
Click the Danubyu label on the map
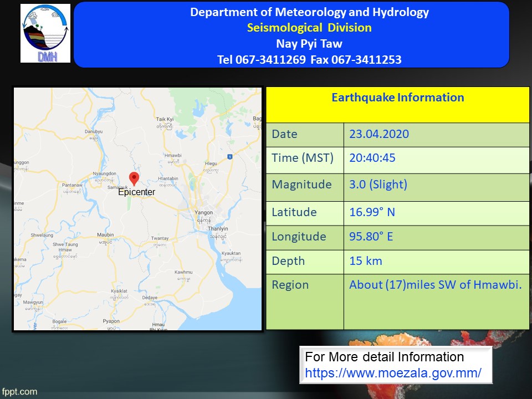[94, 131]
